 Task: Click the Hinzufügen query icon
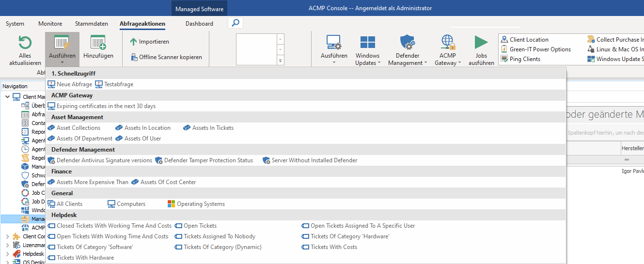pos(98,43)
